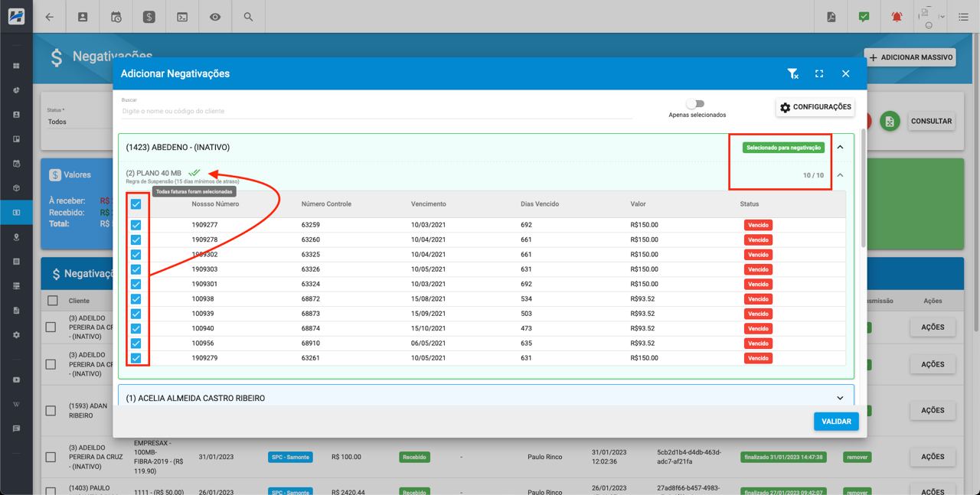Expand the ACELIA ALMEIDA CASTRO RIBEIRO panel
Screen dimensions: 980x495
point(840,399)
